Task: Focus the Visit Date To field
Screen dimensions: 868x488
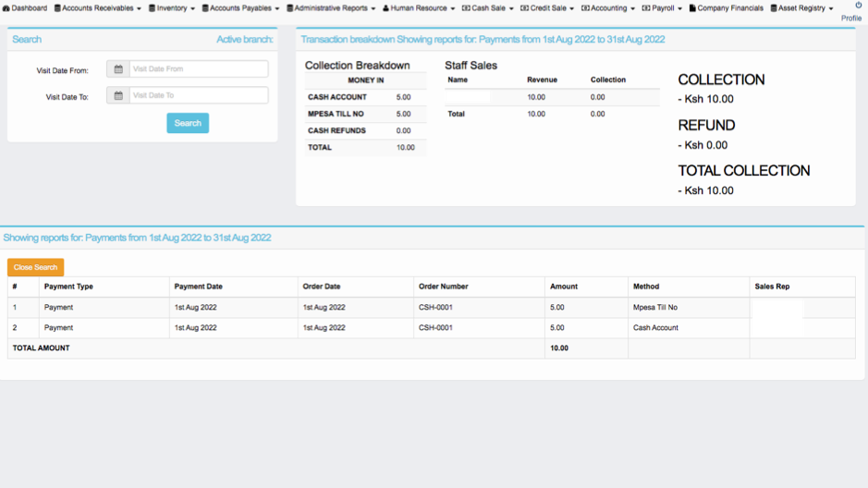Action: pos(199,95)
